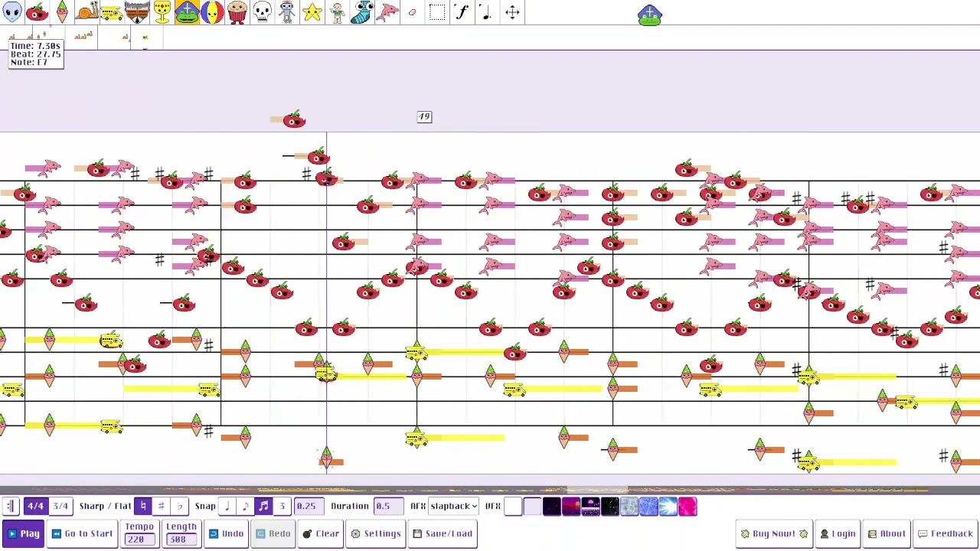The height and width of the screenshot is (551, 980).
Task: Select the blue sock instrument
Action: pyautogui.click(x=363, y=12)
